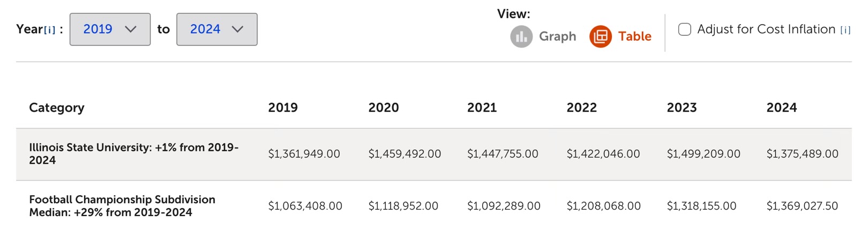Click the 2019 column header
This screenshot has height=231, width=868.
(283, 107)
